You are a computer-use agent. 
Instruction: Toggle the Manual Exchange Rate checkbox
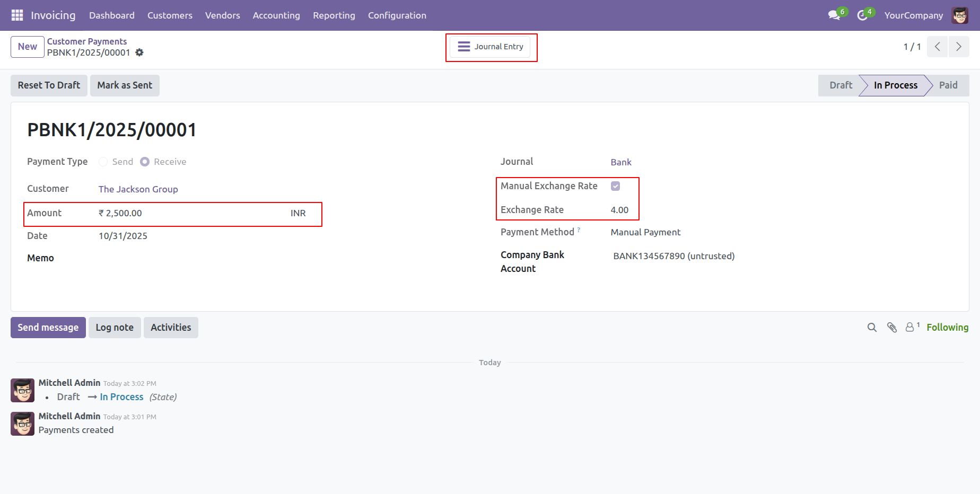tap(615, 186)
